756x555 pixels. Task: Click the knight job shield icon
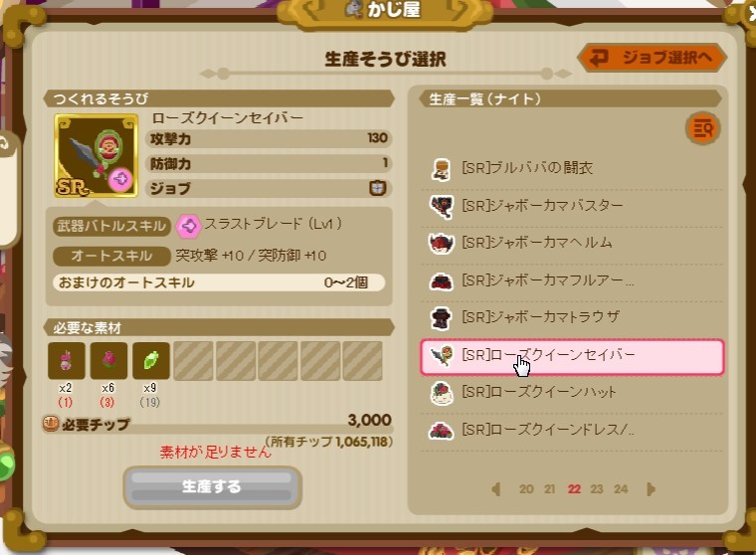point(377,188)
